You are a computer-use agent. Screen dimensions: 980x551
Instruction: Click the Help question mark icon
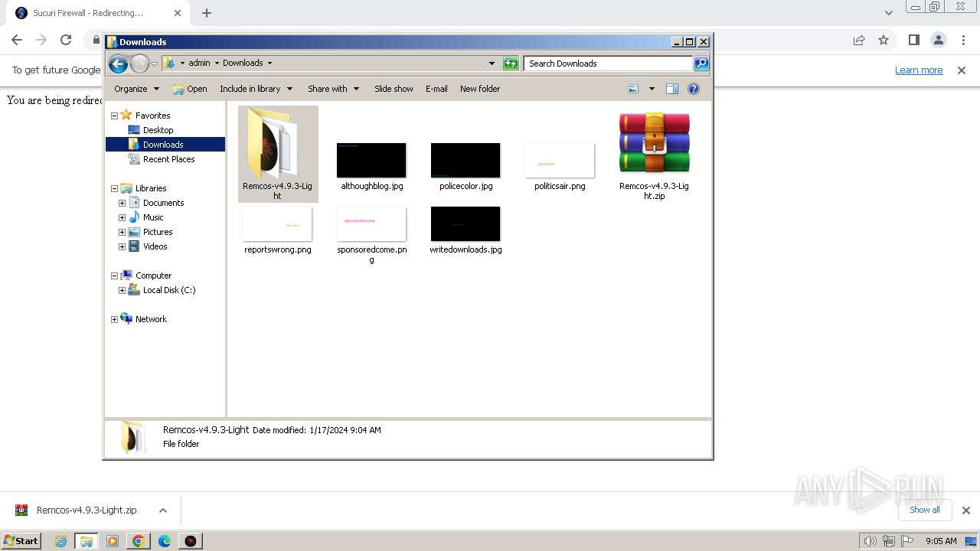[x=694, y=89]
